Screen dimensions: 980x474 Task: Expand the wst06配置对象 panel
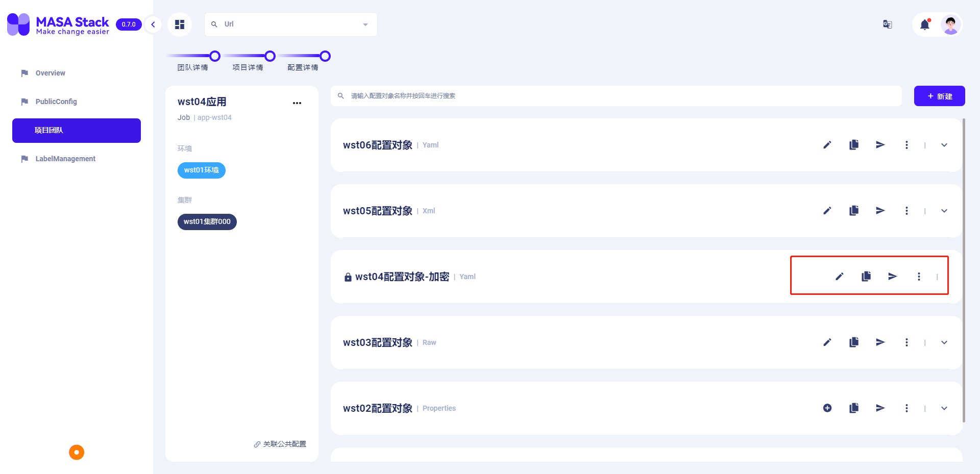(944, 144)
